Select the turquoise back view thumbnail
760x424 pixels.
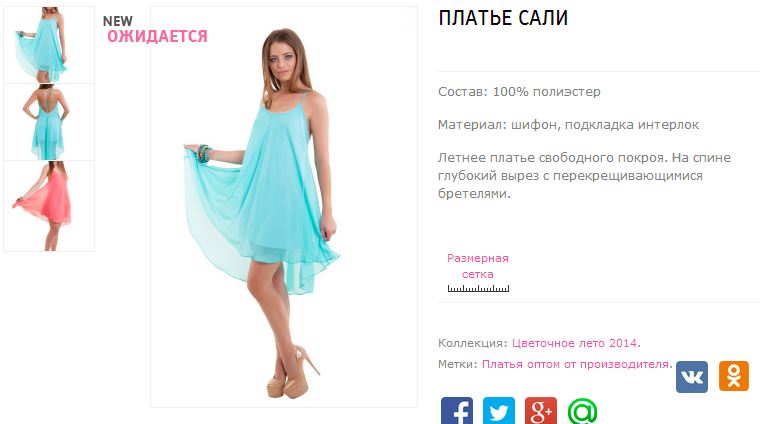(49, 122)
